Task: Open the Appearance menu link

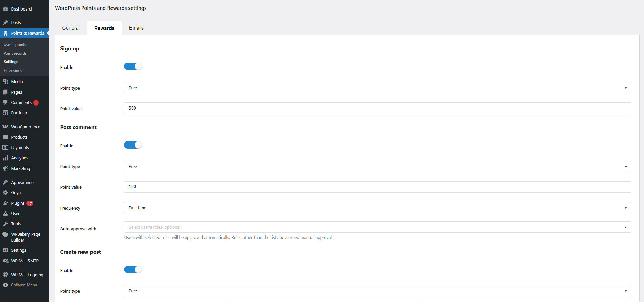Action: tap(22, 182)
